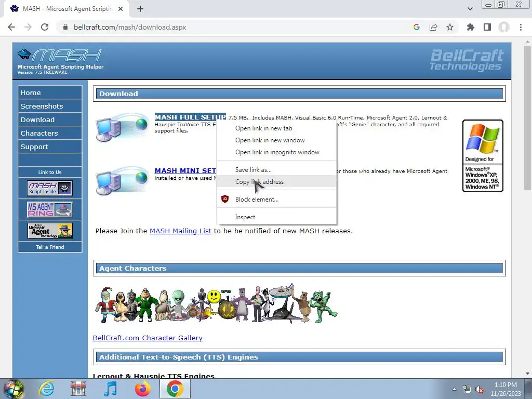Show hidden tray icons arrow
The image size is (532, 399).
(x=454, y=389)
